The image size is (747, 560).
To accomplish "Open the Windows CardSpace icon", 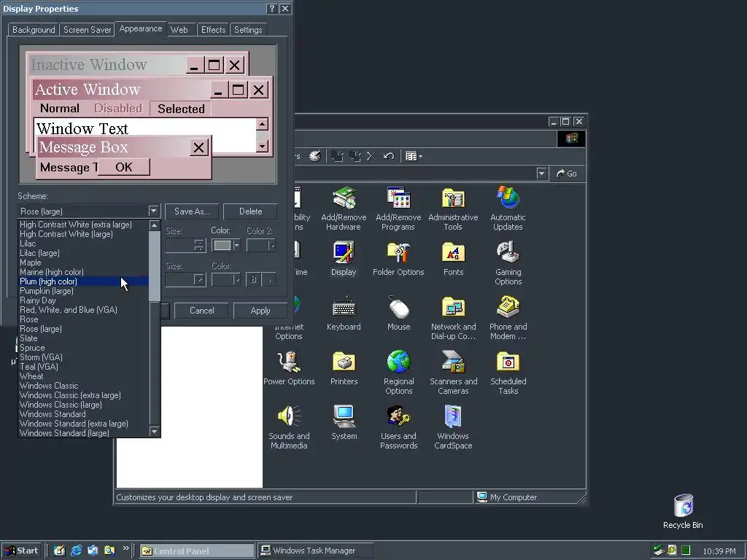I will pyautogui.click(x=453, y=416).
